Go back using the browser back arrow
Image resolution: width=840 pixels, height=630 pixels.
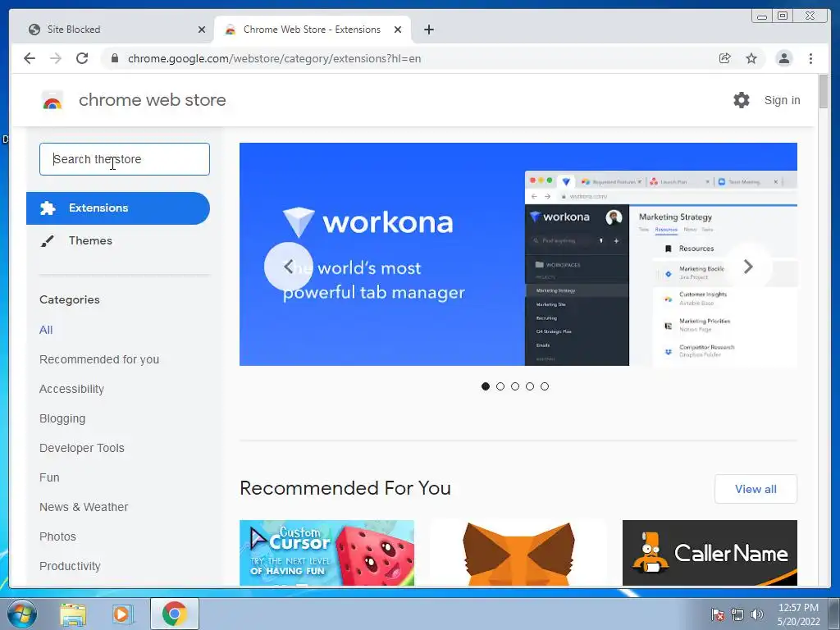click(x=30, y=58)
